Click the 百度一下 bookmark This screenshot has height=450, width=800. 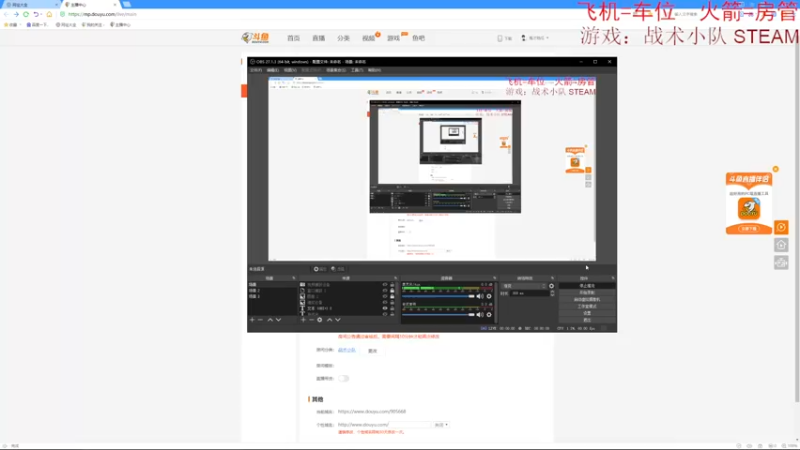(38, 24)
